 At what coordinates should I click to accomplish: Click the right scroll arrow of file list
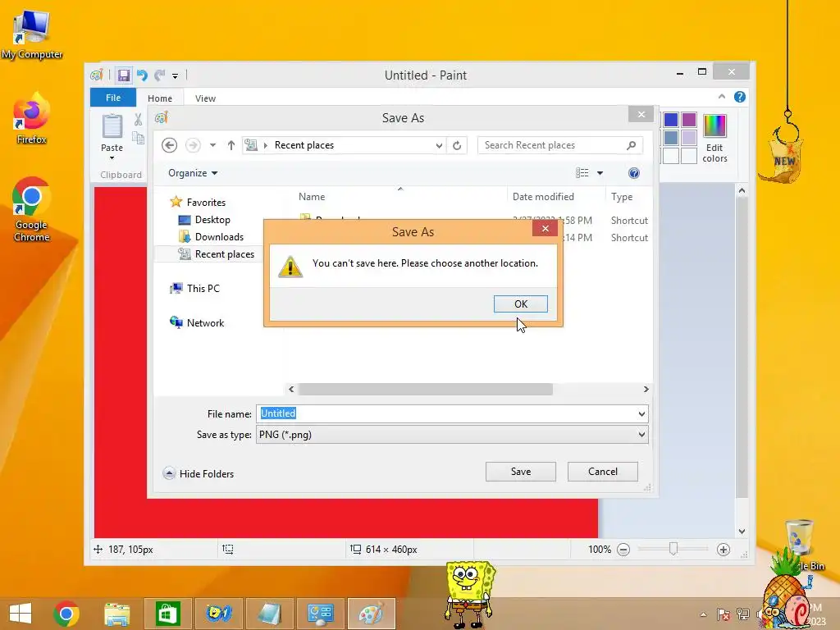(646, 390)
